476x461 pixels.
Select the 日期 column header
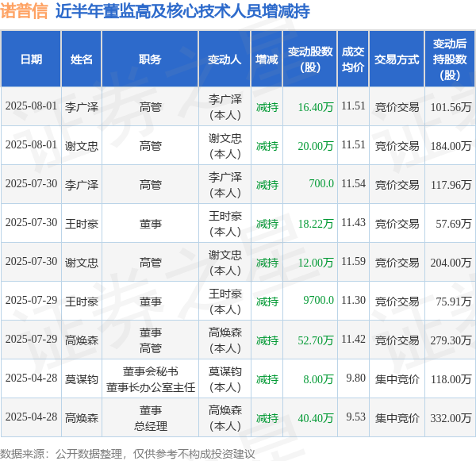31,60
